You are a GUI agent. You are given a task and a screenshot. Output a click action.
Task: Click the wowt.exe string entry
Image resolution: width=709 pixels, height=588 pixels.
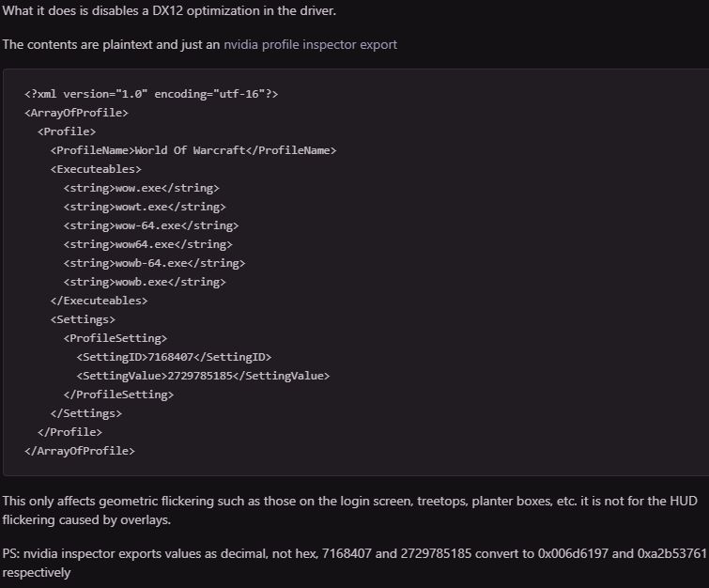(x=145, y=207)
